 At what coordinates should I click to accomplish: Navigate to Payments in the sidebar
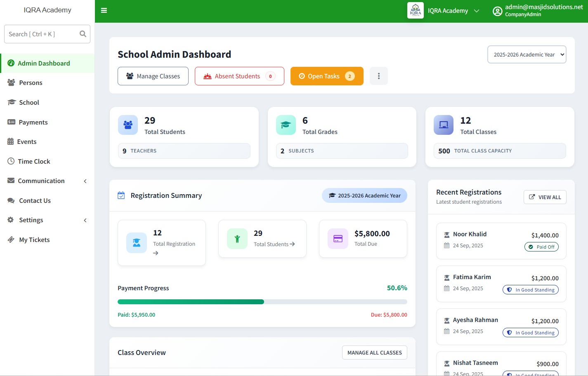click(47, 122)
